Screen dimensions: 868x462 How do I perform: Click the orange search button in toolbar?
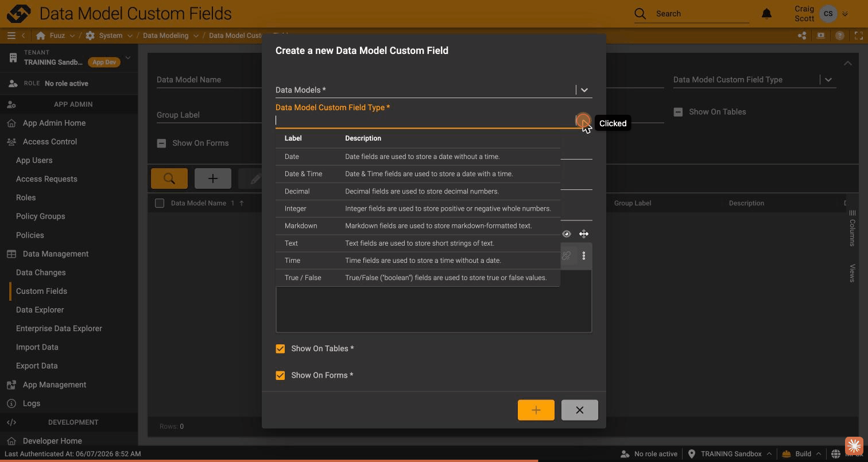[169, 178]
